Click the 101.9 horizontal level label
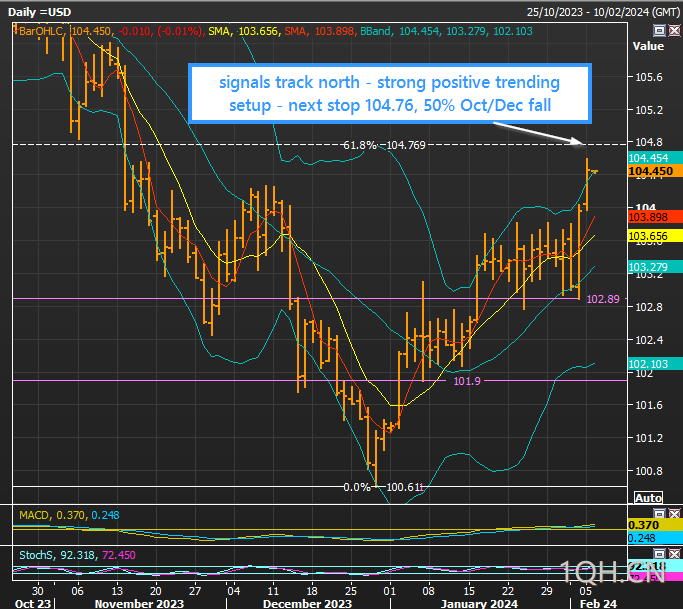Screen dimensions: 683x609 467,381
